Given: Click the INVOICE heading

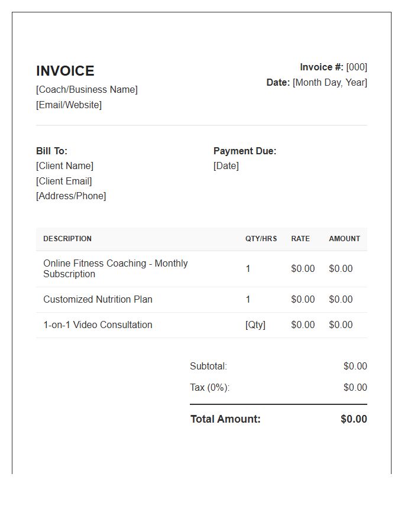Looking at the screenshot, I should pyautogui.click(x=65, y=71).
